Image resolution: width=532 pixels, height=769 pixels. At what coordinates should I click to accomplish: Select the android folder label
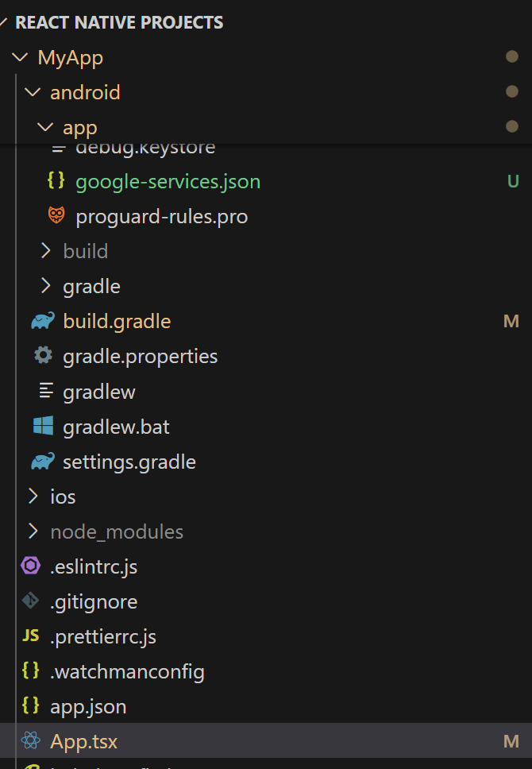[x=85, y=92]
